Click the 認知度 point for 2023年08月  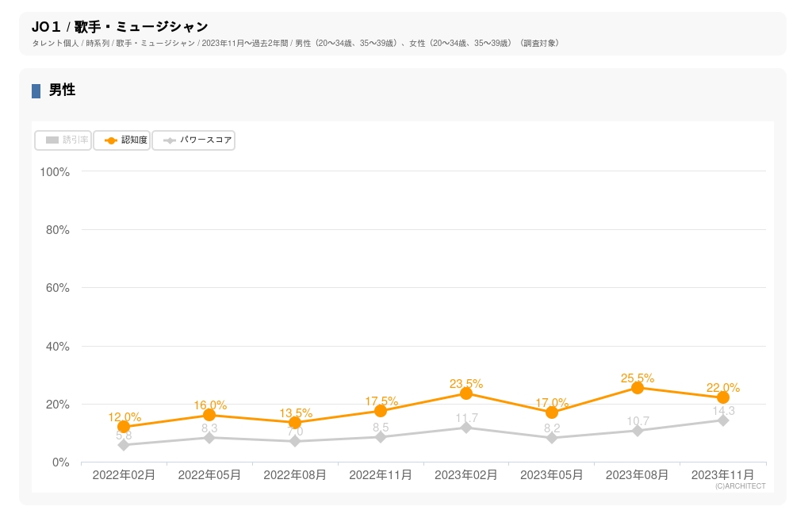[x=638, y=387]
